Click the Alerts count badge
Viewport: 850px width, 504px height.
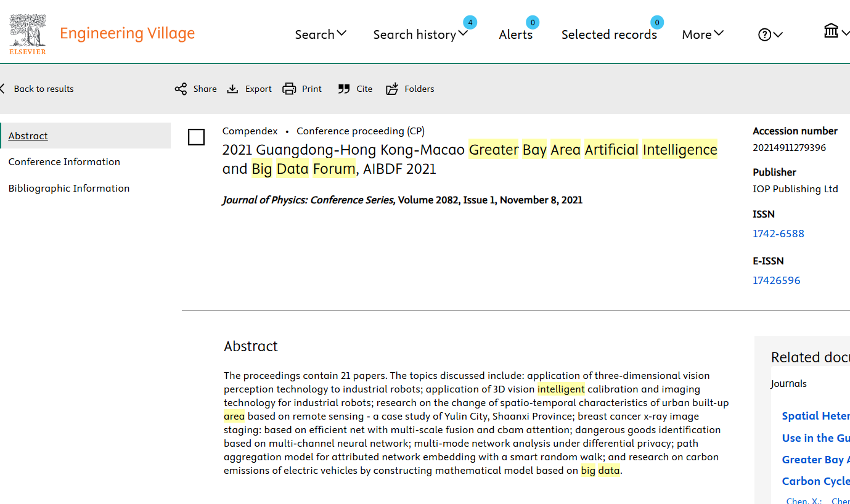coord(533,23)
